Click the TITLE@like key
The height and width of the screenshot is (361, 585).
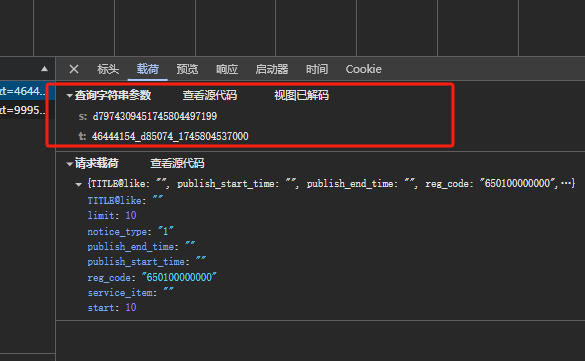coord(116,201)
